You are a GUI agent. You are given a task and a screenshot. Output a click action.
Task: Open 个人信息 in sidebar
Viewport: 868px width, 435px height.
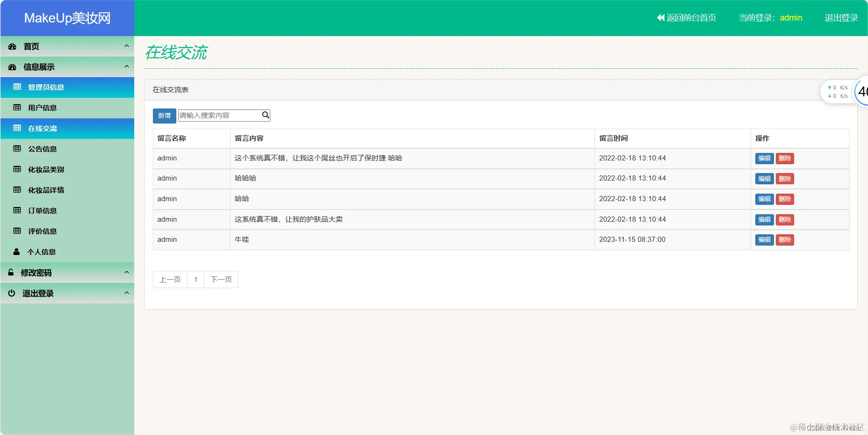click(x=67, y=252)
